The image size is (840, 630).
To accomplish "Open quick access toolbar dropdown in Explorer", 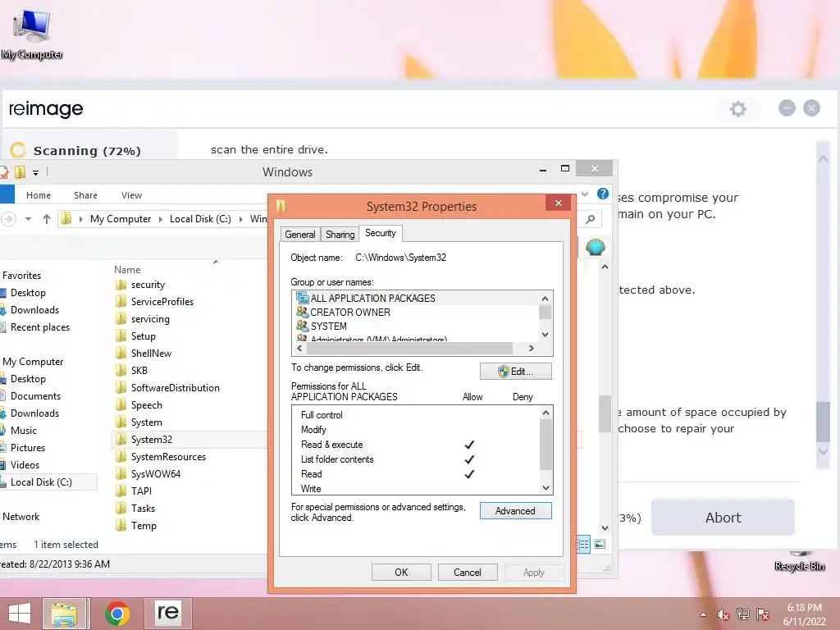I will pos(35,172).
